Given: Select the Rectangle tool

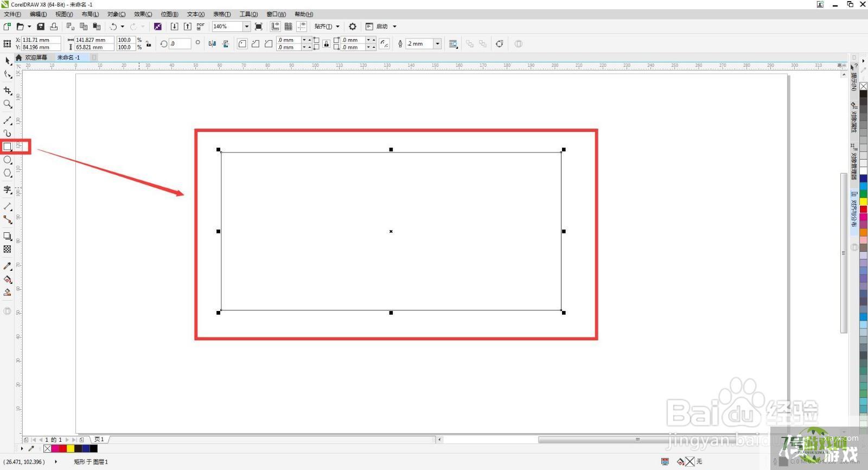Looking at the screenshot, I should click(x=8, y=147).
